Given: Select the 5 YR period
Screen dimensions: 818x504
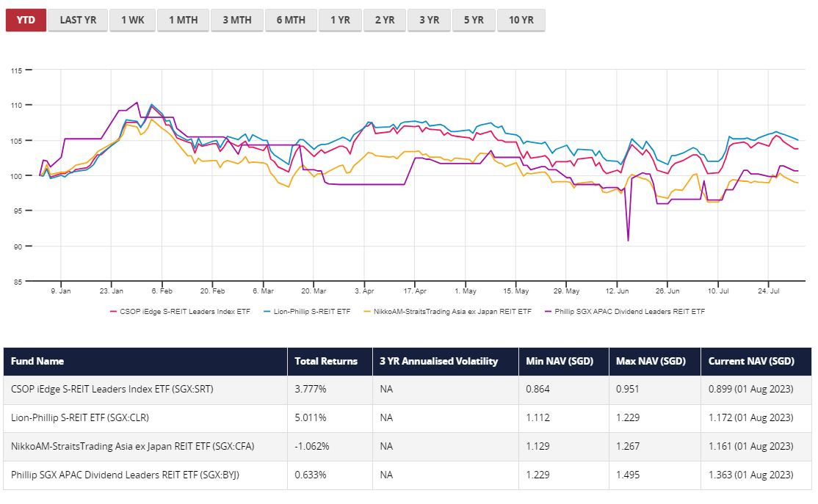Looking at the screenshot, I should pos(474,21).
